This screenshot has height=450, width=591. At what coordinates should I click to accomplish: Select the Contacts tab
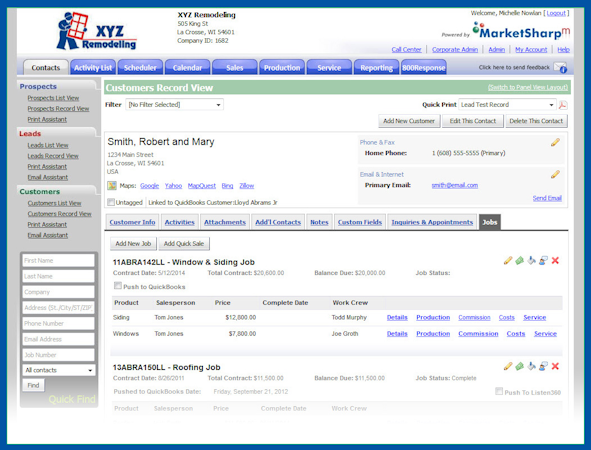point(46,67)
